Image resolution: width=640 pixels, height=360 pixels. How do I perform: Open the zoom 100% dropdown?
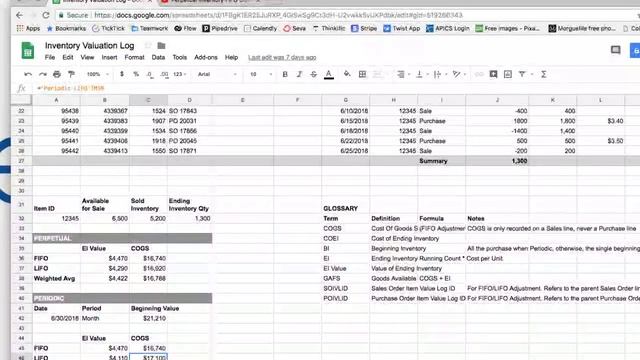click(97, 74)
